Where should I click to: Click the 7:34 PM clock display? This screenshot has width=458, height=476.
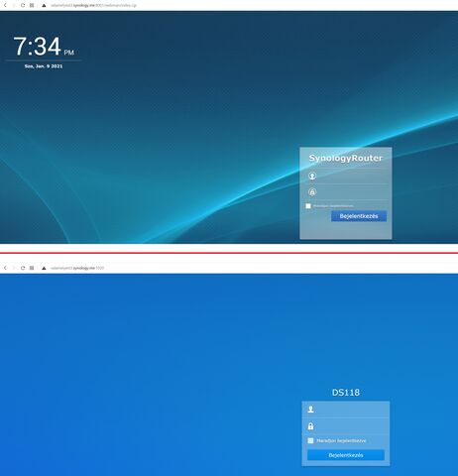pyautogui.click(x=44, y=47)
